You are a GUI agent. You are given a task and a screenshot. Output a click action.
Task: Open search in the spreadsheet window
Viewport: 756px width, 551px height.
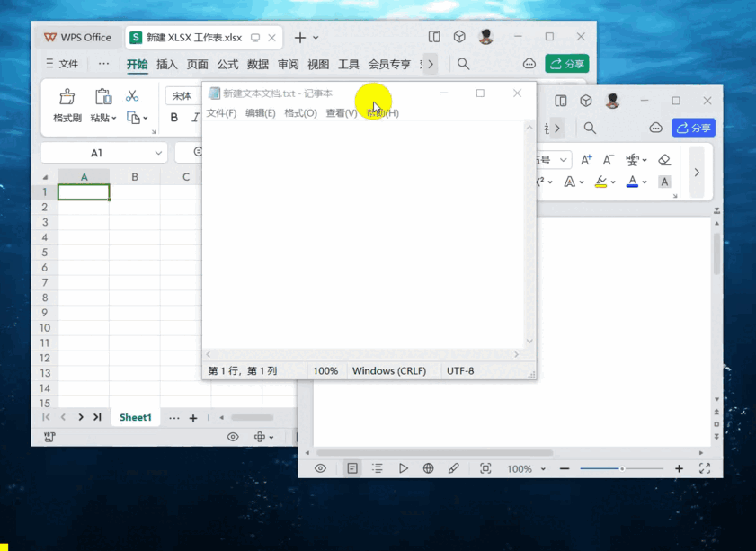tap(463, 64)
